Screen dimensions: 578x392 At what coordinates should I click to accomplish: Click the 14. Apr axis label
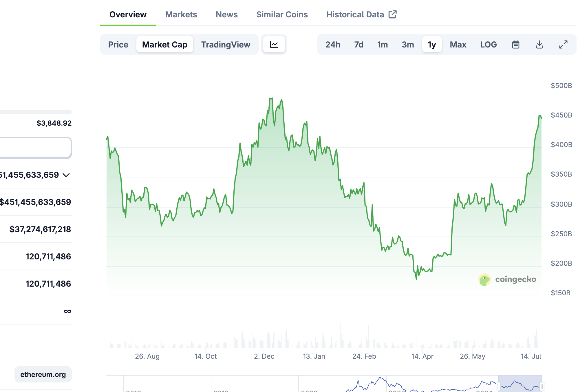pos(422,356)
